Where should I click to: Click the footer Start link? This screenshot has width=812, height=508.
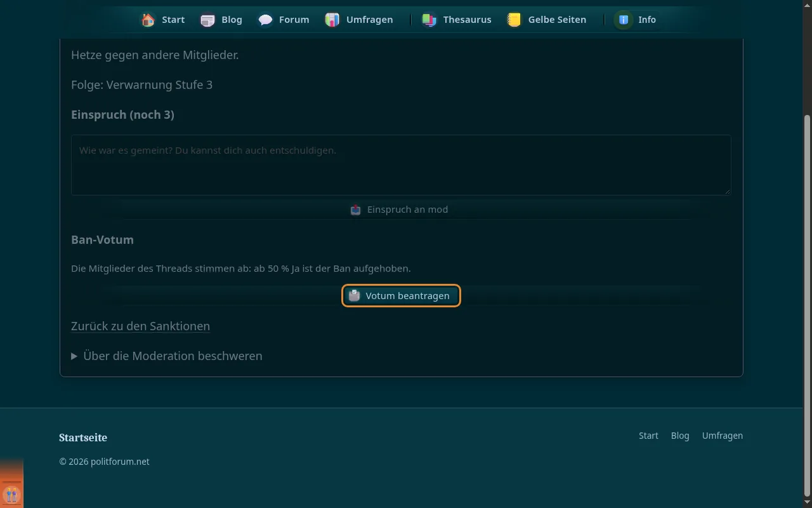648,436
